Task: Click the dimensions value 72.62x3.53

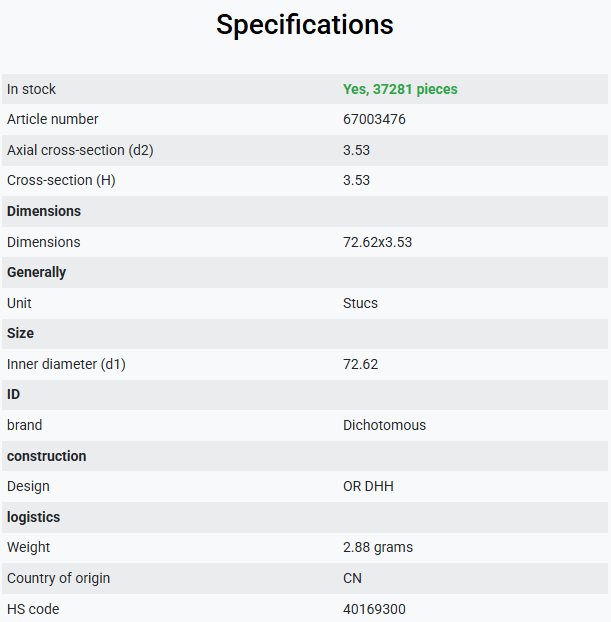Action: pyautogui.click(x=377, y=242)
